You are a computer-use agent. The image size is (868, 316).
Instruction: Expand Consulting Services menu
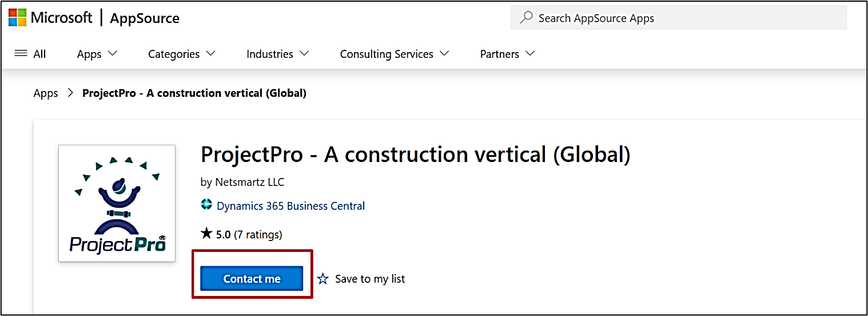coord(395,54)
